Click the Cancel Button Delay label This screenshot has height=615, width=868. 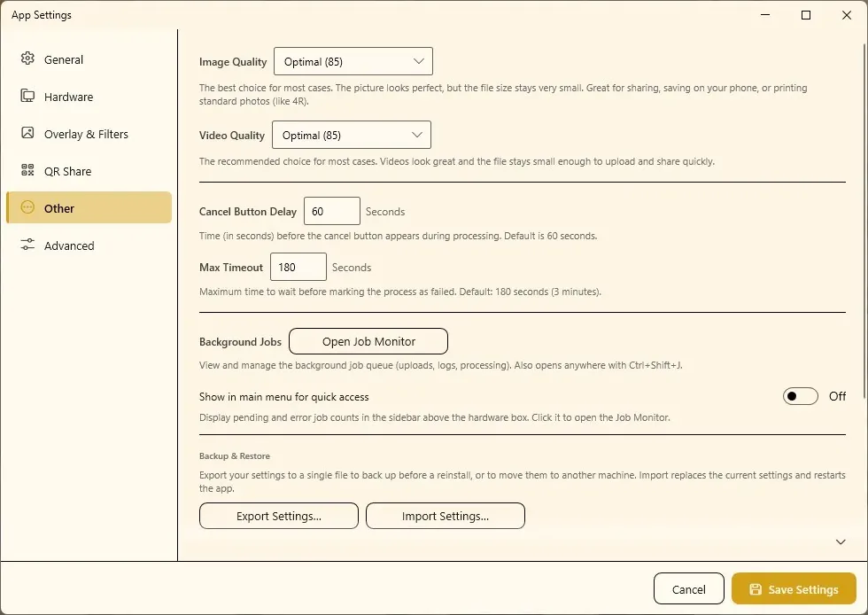[248, 212]
